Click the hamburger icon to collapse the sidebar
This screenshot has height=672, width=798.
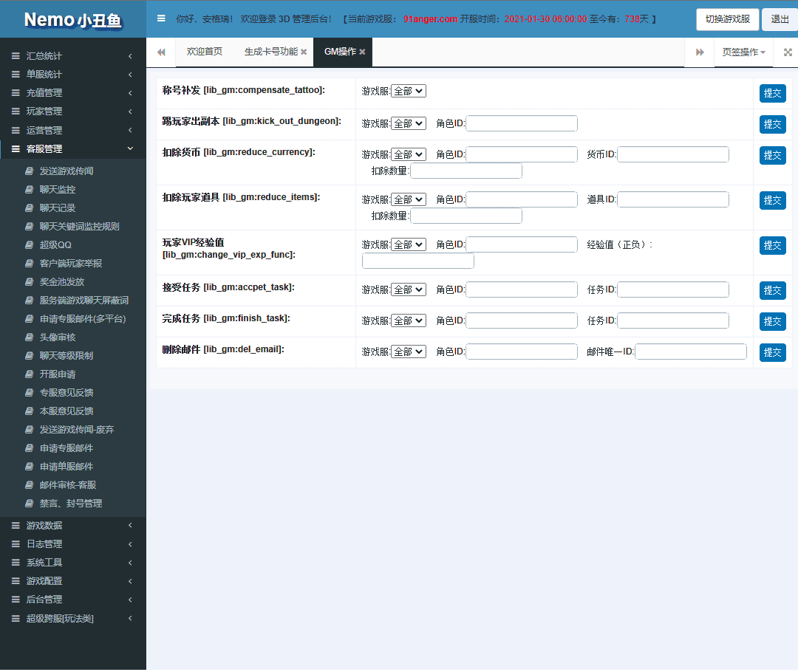[x=161, y=18]
